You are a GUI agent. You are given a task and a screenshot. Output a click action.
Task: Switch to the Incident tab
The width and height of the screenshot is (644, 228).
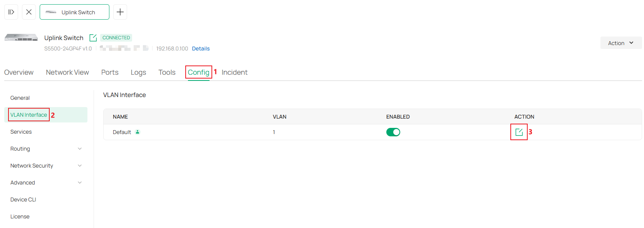tap(235, 72)
